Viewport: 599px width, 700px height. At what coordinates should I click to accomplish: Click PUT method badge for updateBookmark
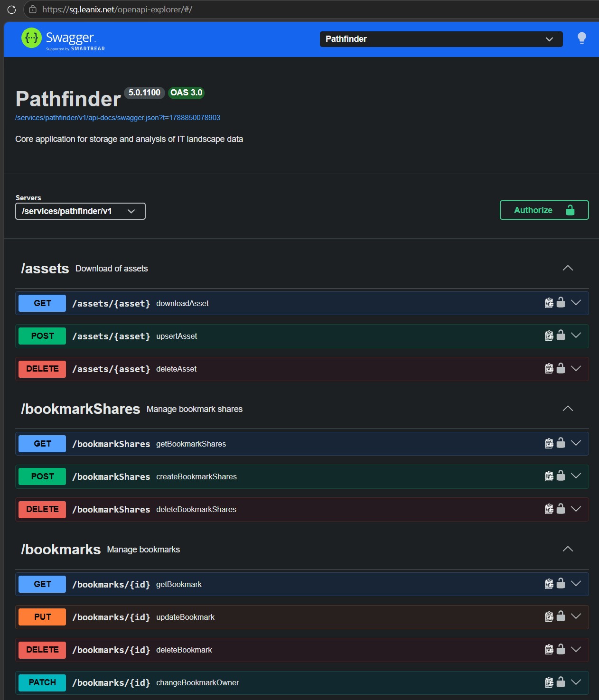pyautogui.click(x=42, y=617)
